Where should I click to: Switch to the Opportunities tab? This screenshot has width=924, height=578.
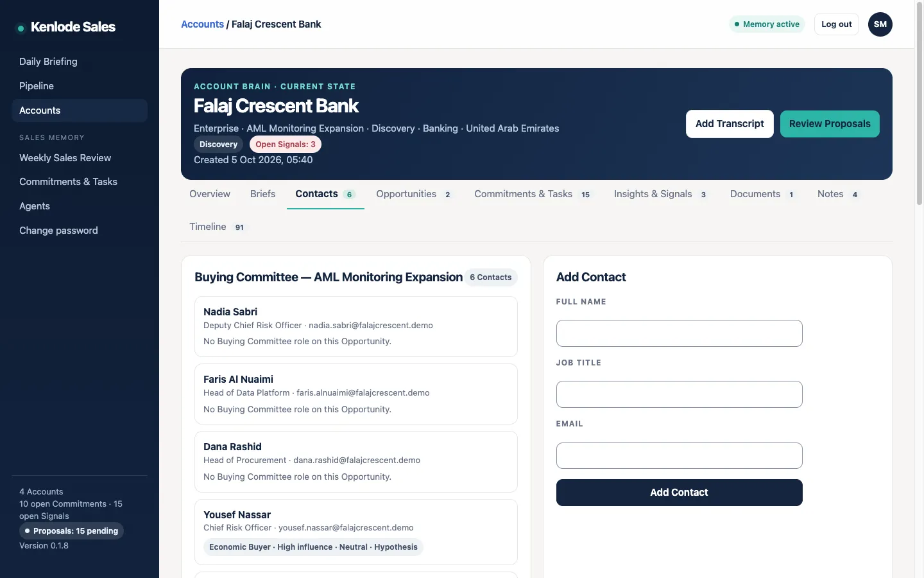tap(414, 194)
